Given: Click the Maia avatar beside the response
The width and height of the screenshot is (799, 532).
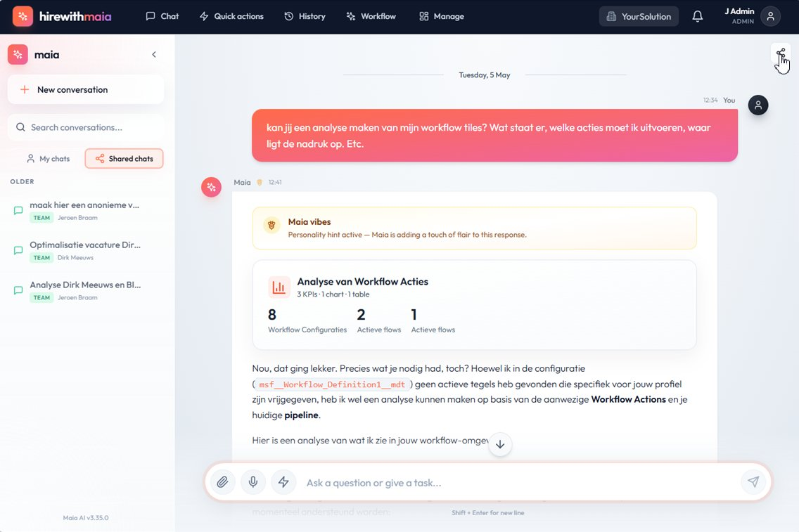Looking at the screenshot, I should point(212,188).
